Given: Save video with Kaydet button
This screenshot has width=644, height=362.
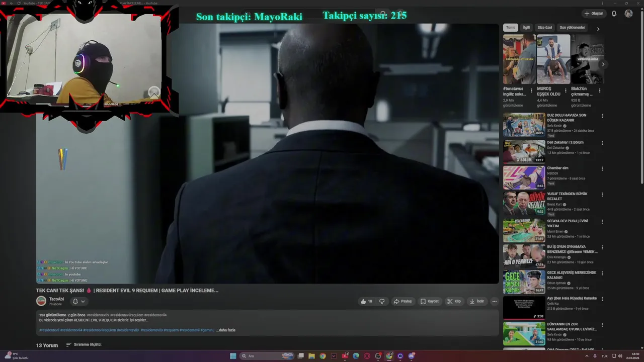Looking at the screenshot, I should (430, 301).
